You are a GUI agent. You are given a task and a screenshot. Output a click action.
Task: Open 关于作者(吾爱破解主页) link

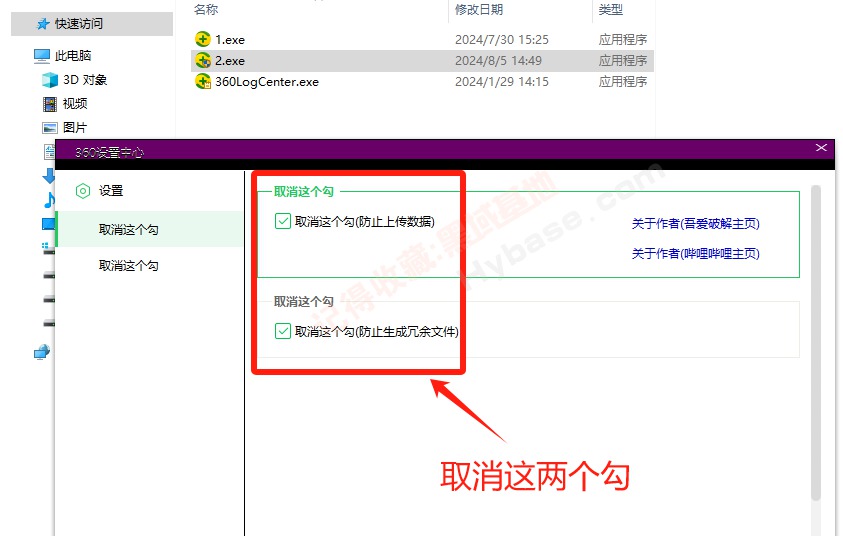coord(695,224)
